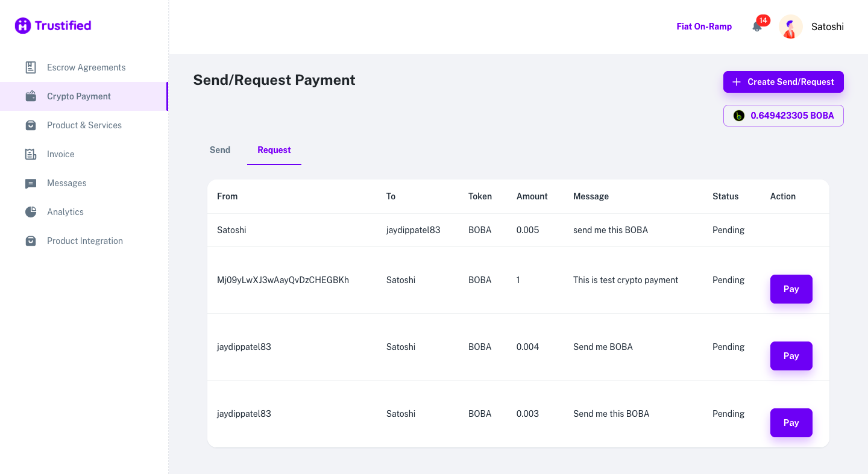Click the notification bell icon

coord(756,27)
